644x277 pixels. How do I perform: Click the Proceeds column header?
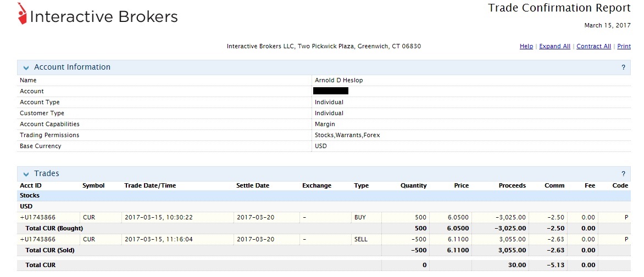pyautogui.click(x=512, y=186)
